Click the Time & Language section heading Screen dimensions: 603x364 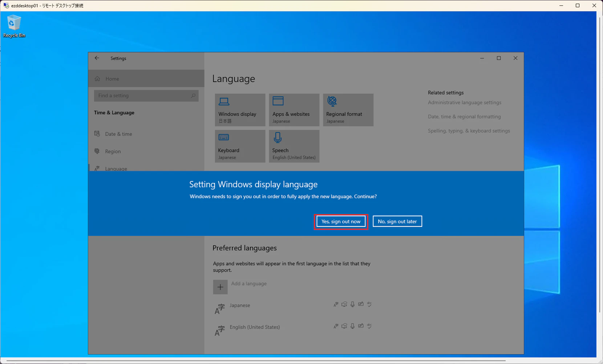[x=114, y=113]
